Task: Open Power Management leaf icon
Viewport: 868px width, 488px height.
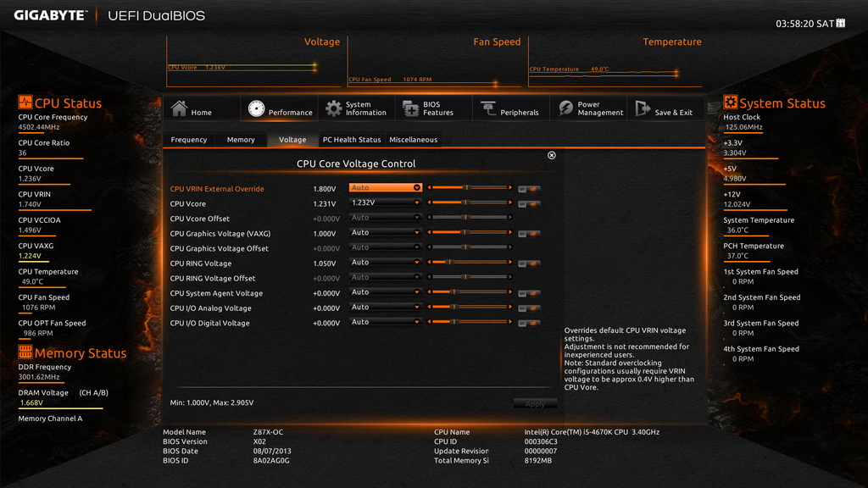Action: point(565,108)
